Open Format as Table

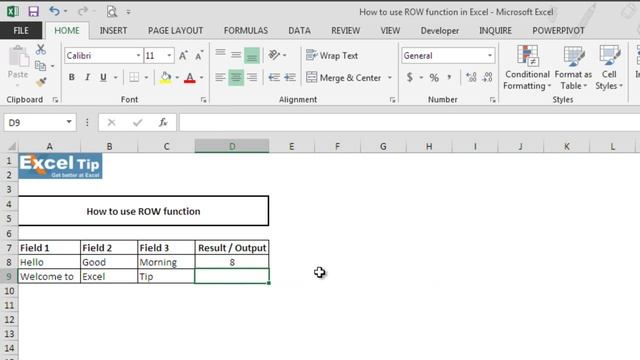coord(573,68)
